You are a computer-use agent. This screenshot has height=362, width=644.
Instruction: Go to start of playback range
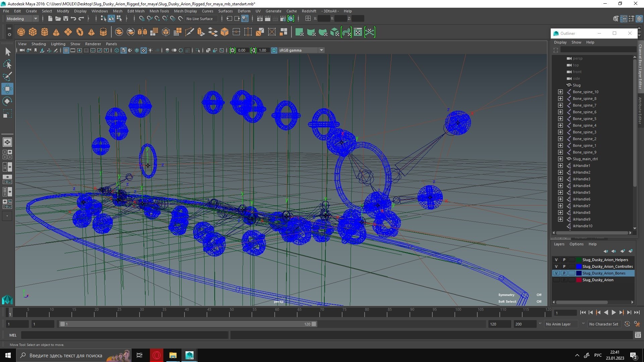coord(583,312)
